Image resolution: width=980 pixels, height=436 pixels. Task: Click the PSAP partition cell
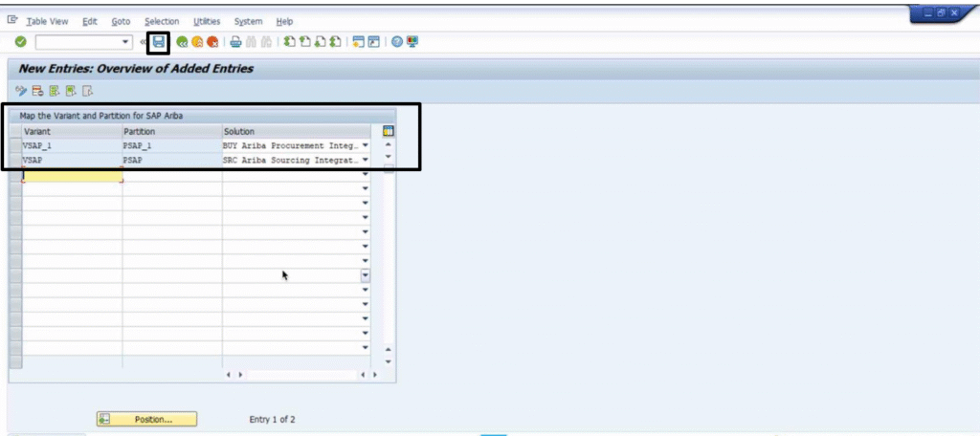(172, 160)
